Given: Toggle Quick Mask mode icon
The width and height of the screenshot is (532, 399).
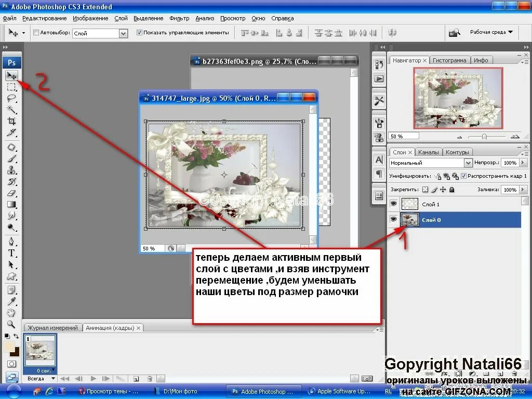Looking at the screenshot, I should click(x=11, y=364).
